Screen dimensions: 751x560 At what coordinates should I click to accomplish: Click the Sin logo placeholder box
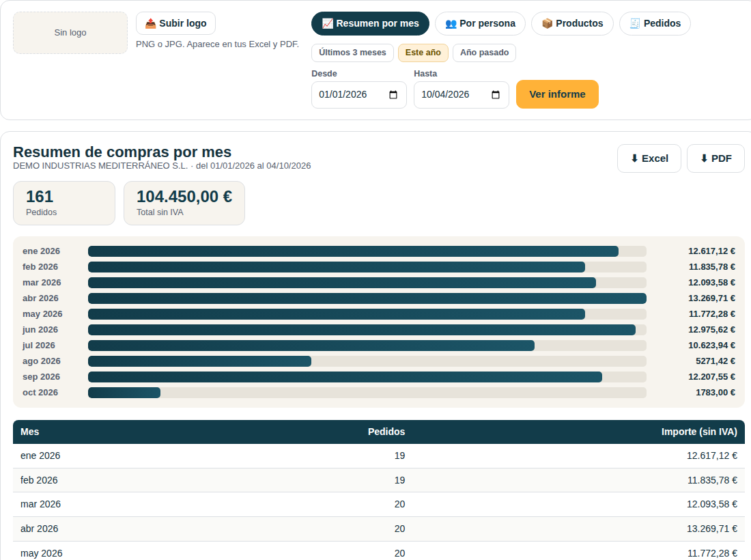pyautogui.click(x=70, y=33)
